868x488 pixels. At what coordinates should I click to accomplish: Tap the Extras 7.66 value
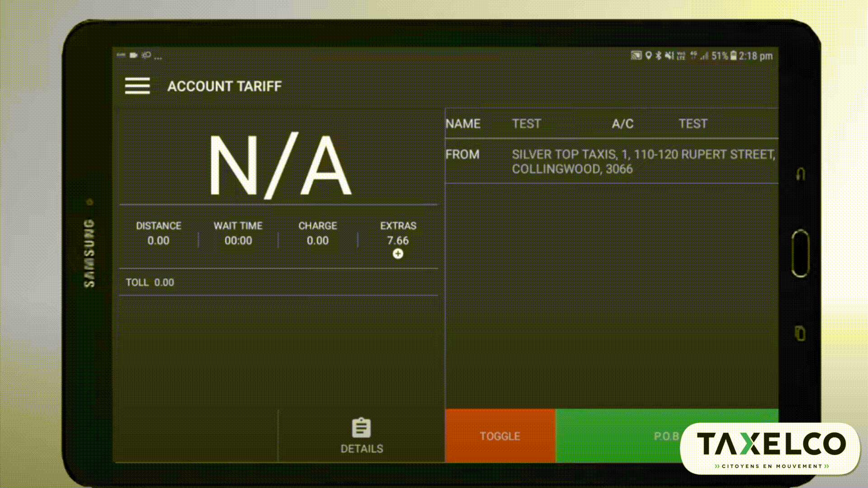pos(398,240)
